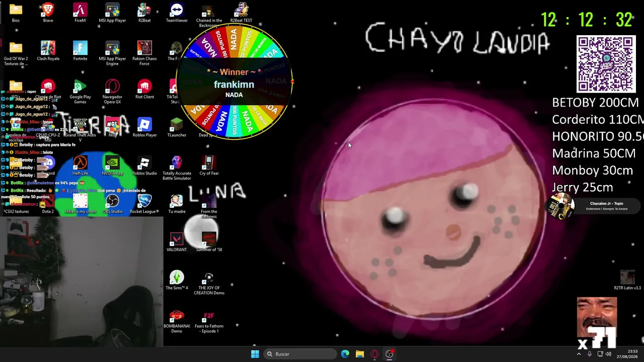This screenshot has width=644, height=362.
Task: Launch the Brave browser desktop shortcut
Action: pos(48,13)
